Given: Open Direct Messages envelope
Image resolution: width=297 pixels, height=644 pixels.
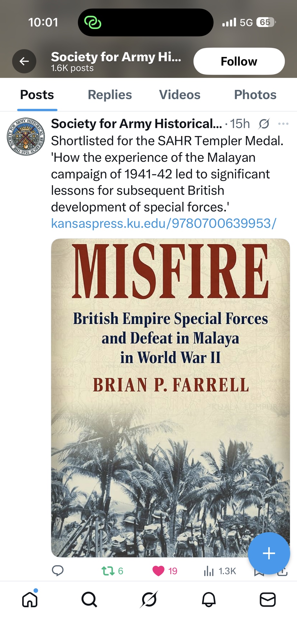Looking at the screenshot, I should (x=268, y=600).
